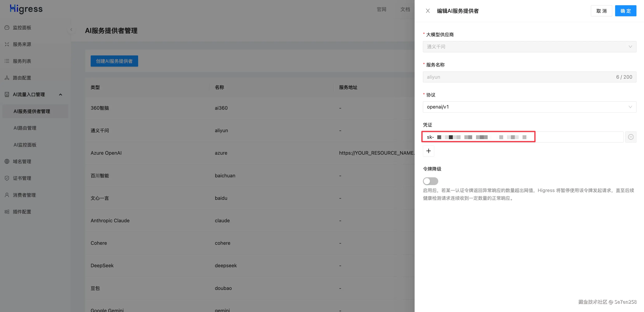Viewport: 644px width, 312px height.
Task: Open the protocol dropdown showing openai/v1
Action: click(529, 107)
